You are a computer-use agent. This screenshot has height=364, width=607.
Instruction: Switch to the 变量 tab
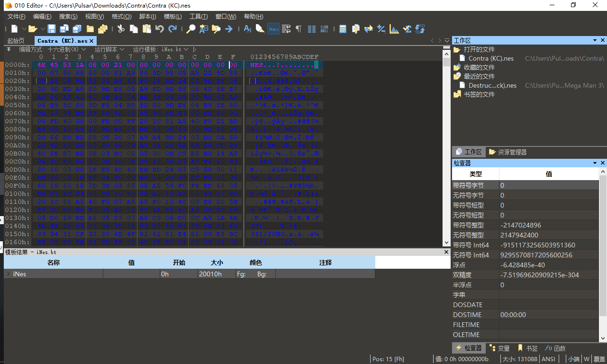click(499, 348)
